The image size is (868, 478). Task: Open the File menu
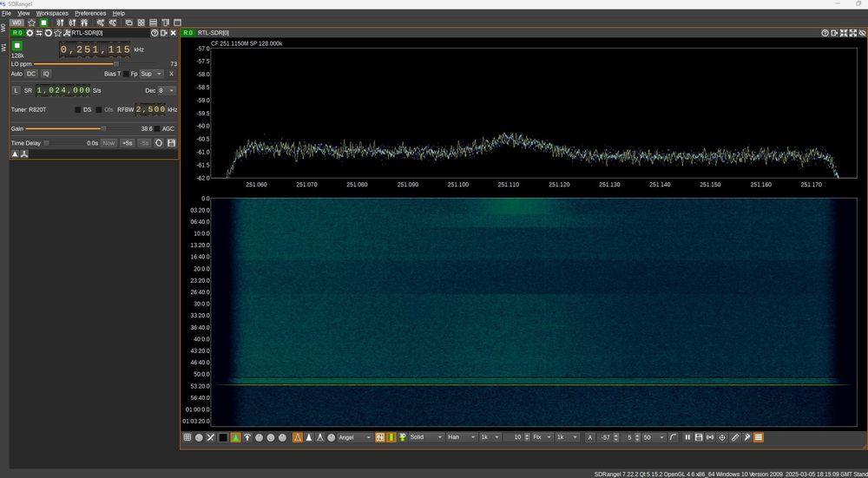[6, 13]
